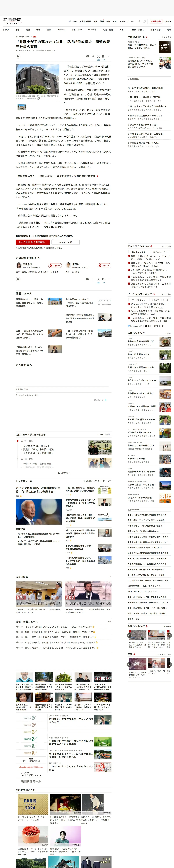Open 一覧 link for 速報・新着ニュース
This screenshot has height=868, width=174.
pyautogui.click(x=109, y=621)
